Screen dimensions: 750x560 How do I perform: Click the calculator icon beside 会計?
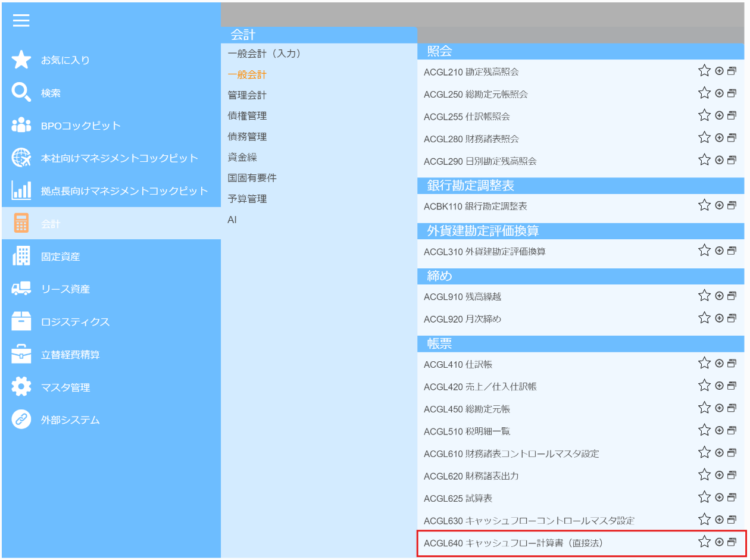[21, 223]
